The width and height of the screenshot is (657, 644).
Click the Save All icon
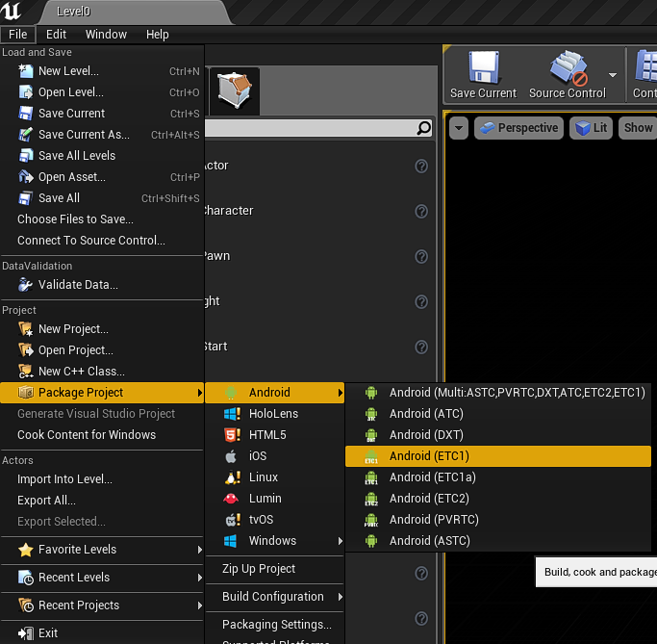pos(26,198)
